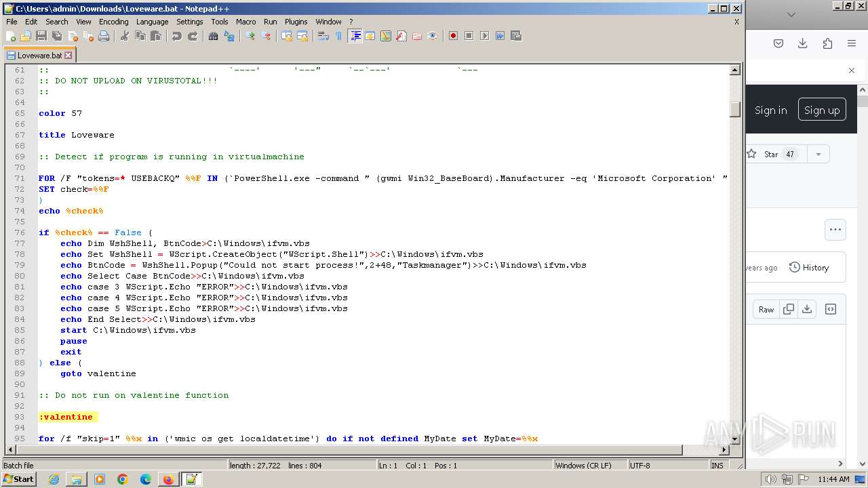The width and height of the screenshot is (868, 488).
Task: Download raw file icon in browser
Action: point(807,309)
